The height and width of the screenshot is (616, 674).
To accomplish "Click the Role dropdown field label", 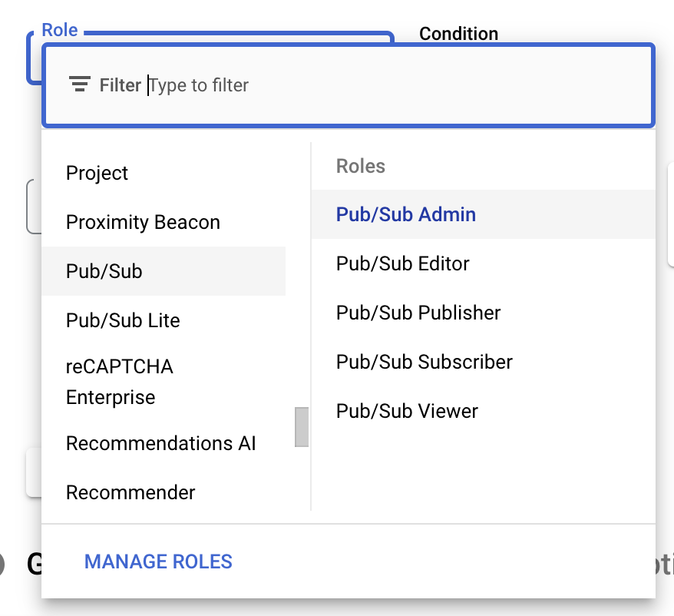I will tap(60, 30).
